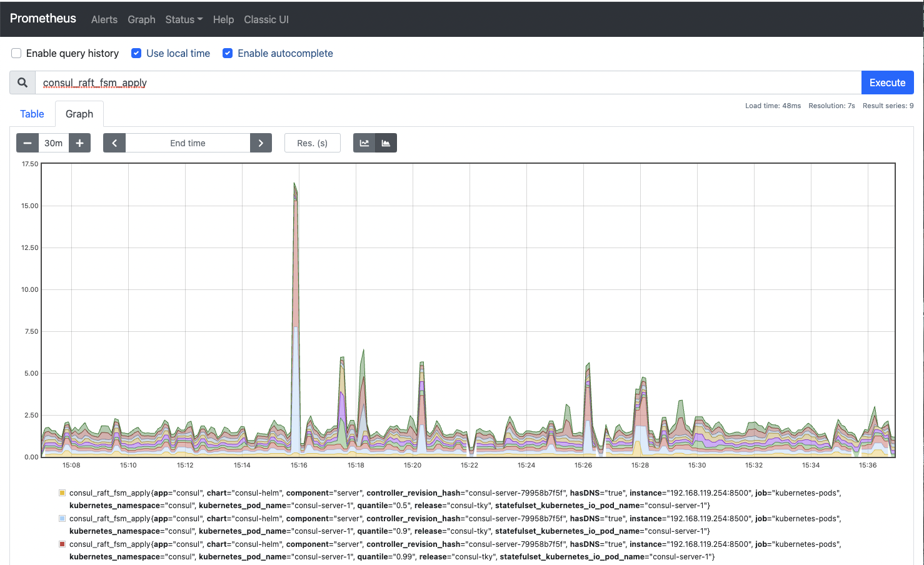Click the search magnifier icon
The width and height of the screenshot is (924, 565).
coord(23,82)
